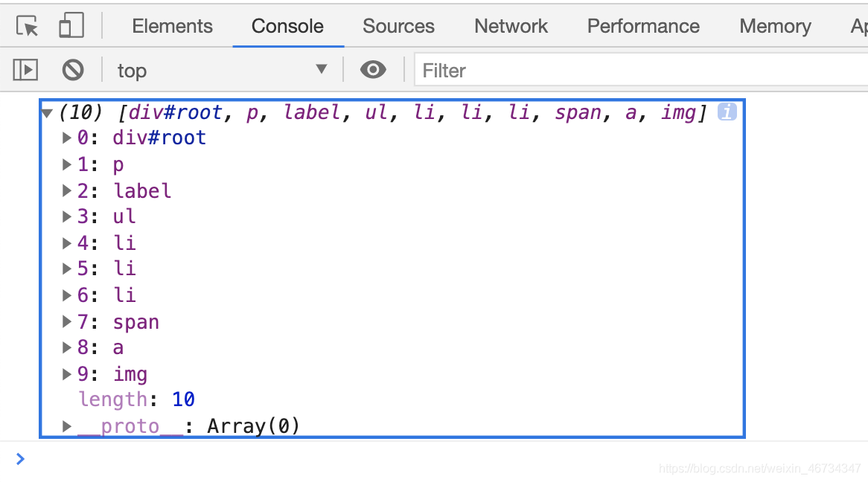Show the console sidebar panel
Screen dimensions: 868x482
tap(25, 70)
